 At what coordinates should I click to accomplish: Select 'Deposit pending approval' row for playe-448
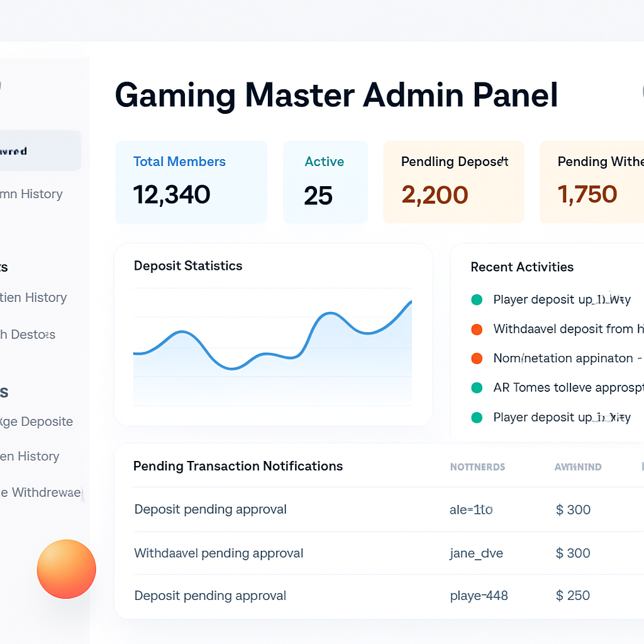point(389,596)
